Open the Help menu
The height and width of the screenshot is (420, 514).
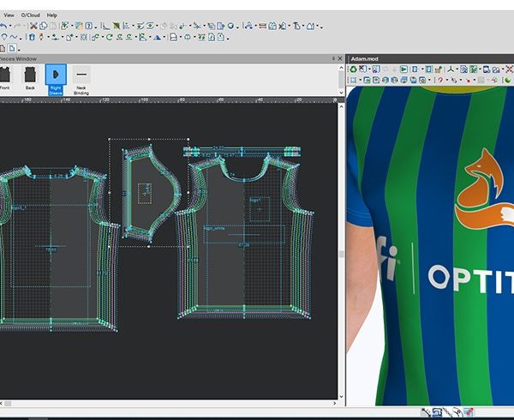coord(52,15)
